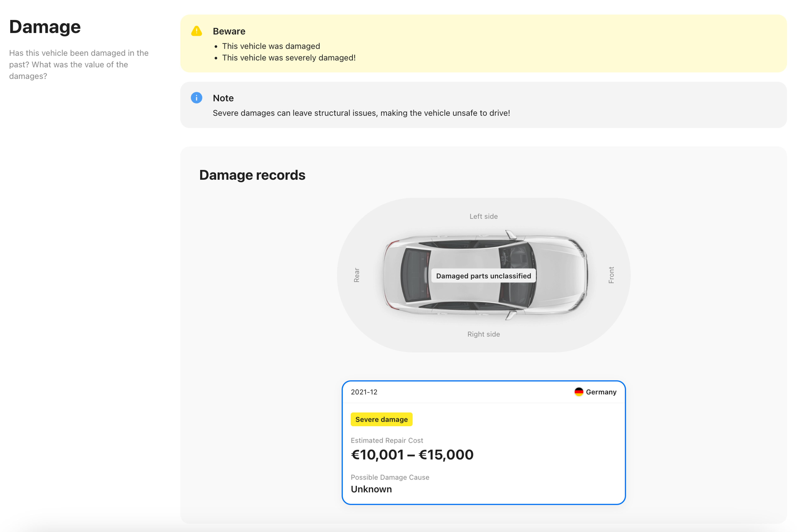Select the 2021-12 damage record card date
The image size is (797, 532).
[364, 392]
